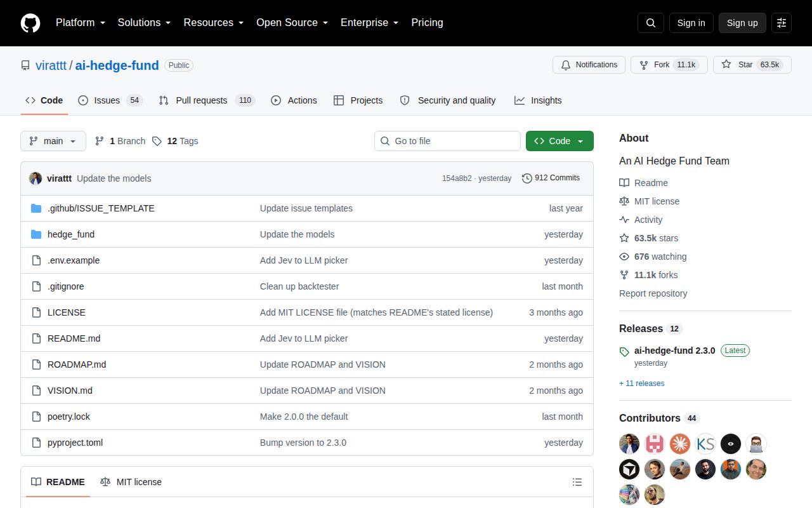Screen dimensions: 812x508
Task: Focus the Go to file search field
Action: pos(447,141)
